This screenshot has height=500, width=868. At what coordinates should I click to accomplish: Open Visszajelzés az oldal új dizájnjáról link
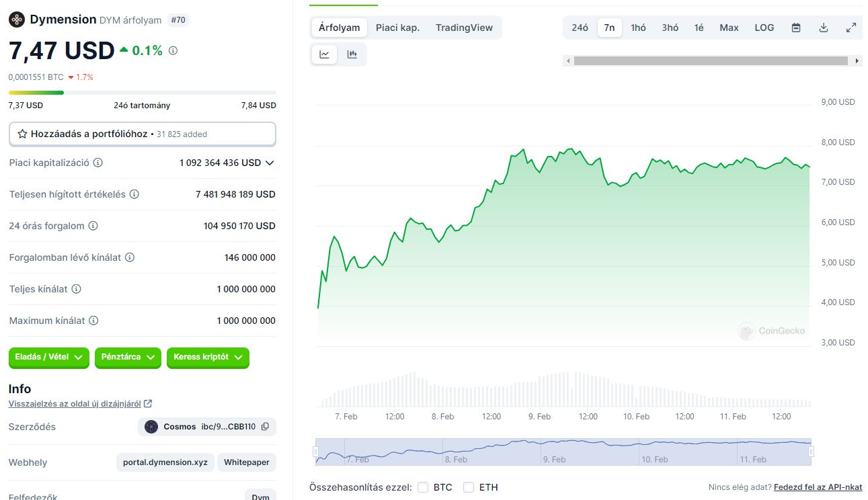(x=75, y=404)
